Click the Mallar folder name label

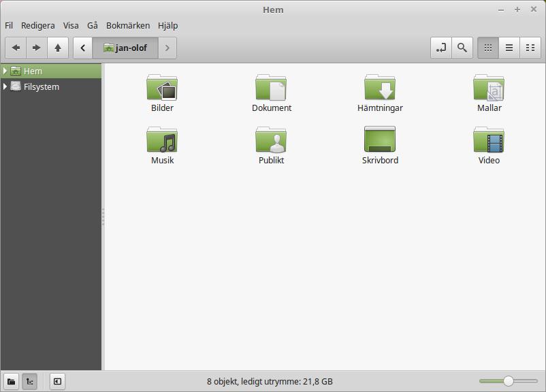tap(489, 108)
